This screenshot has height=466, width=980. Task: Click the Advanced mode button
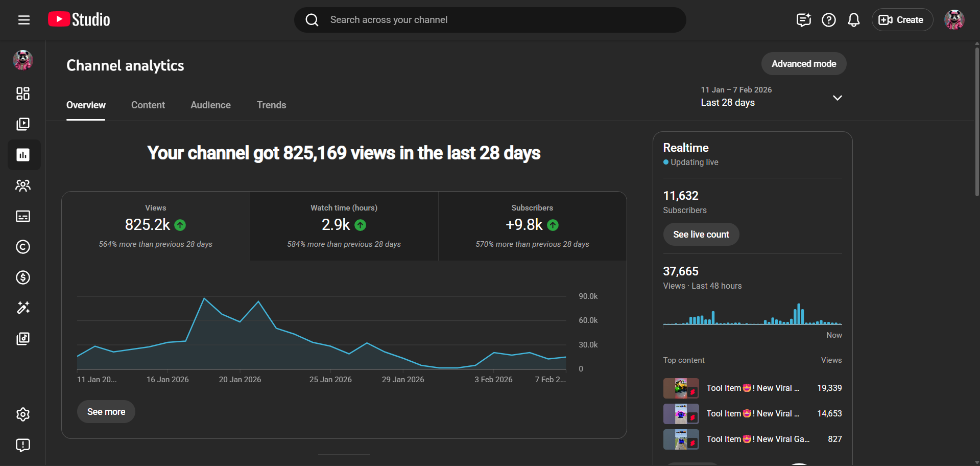(x=803, y=64)
